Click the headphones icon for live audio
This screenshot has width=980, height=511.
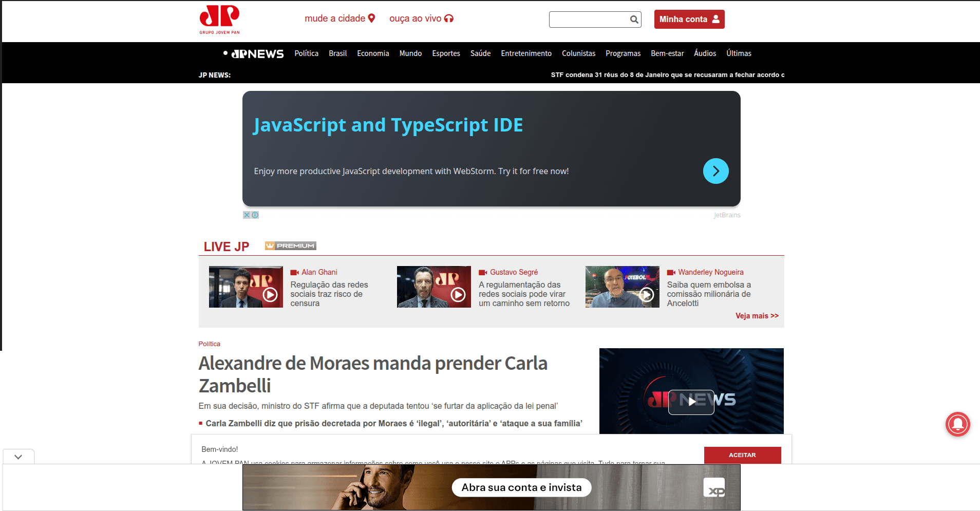click(x=449, y=18)
